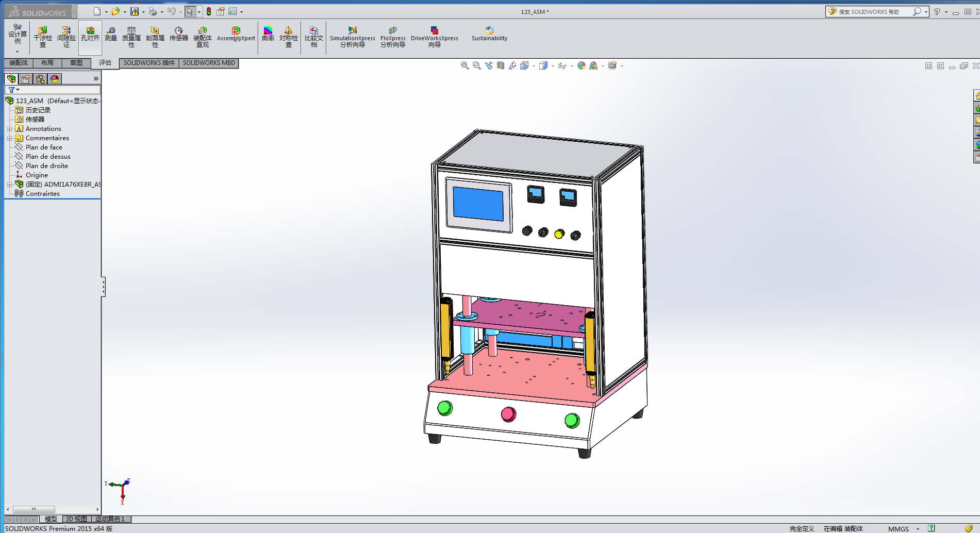Open the FeatureManager filter dropdown
This screenshot has width=980, height=533.
pyautogui.click(x=13, y=90)
